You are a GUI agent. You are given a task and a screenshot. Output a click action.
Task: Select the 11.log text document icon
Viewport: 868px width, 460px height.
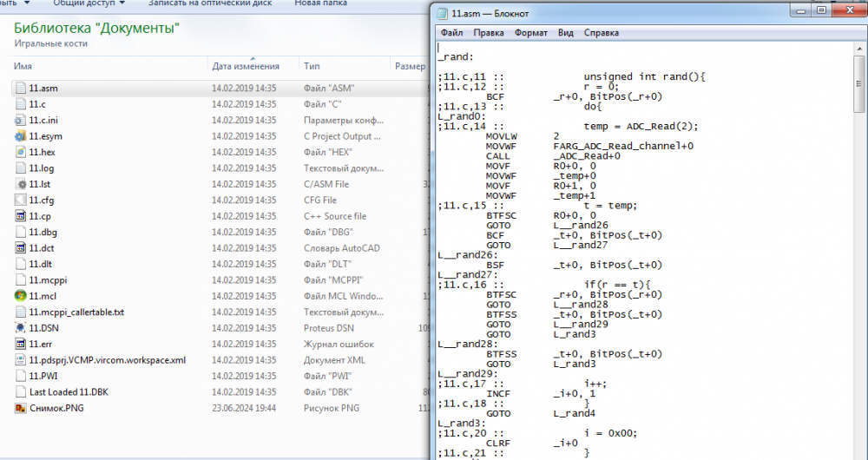pyautogui.click(x=21, y=168)
